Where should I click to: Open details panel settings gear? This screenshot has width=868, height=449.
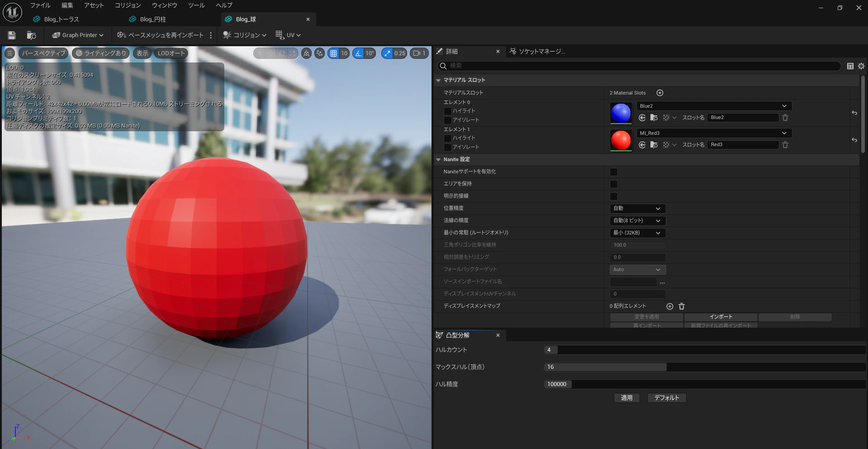point(861,66)
